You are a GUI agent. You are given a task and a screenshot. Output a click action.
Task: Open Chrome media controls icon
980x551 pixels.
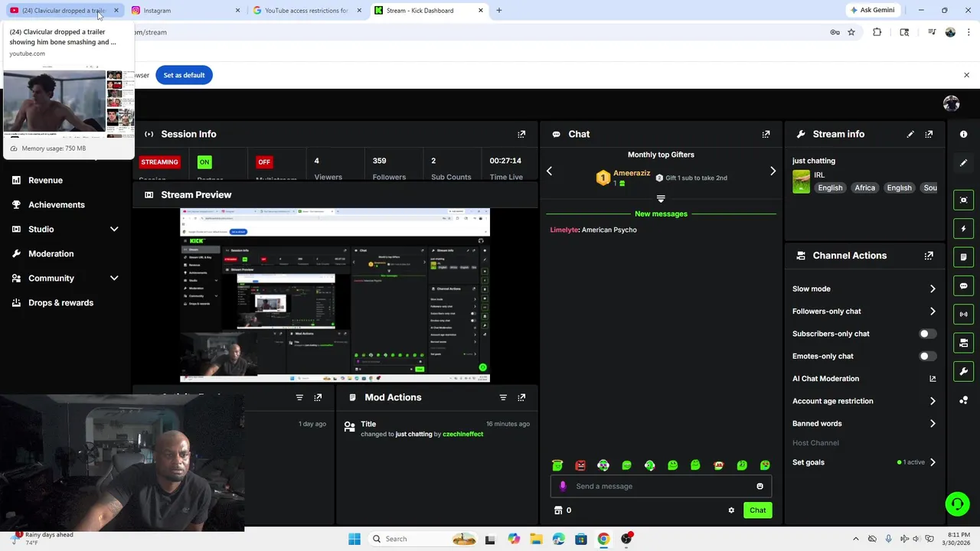point(932,32)
